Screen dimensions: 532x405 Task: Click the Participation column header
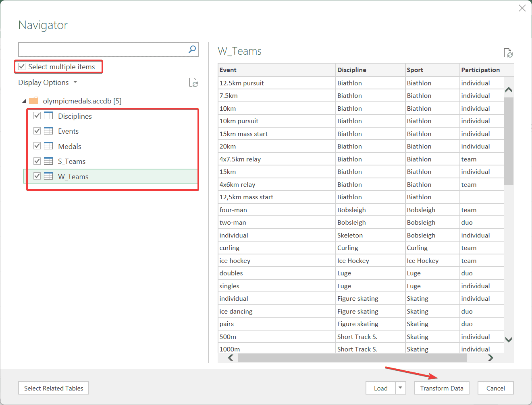click(x=486, y=70)
